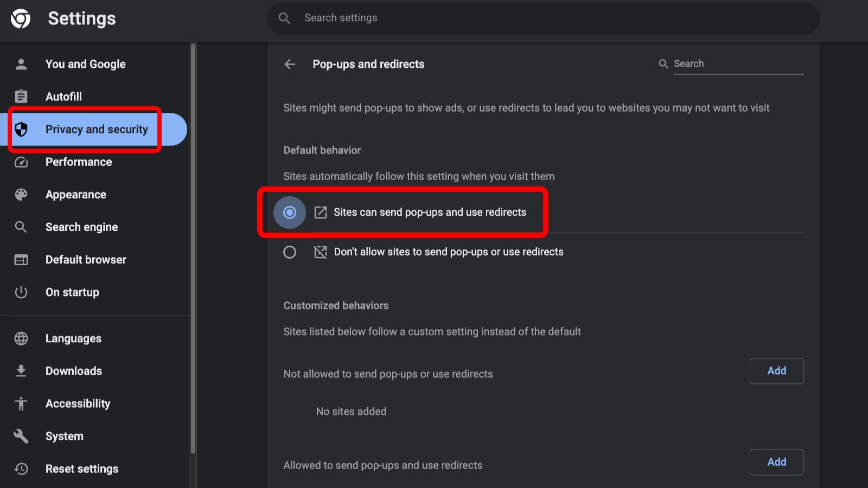Click the Accessibility icon
Viewport: 868px width, 488px height.
point(21,403)
